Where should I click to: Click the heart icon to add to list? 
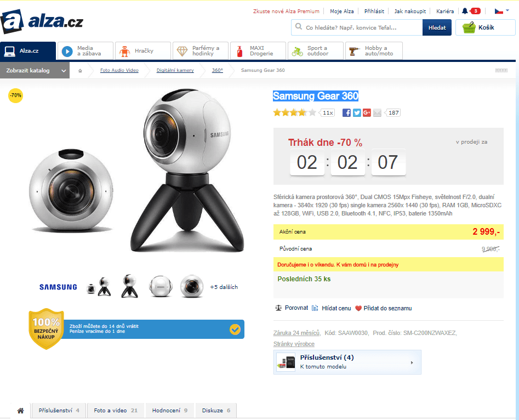tap(358, 308)
